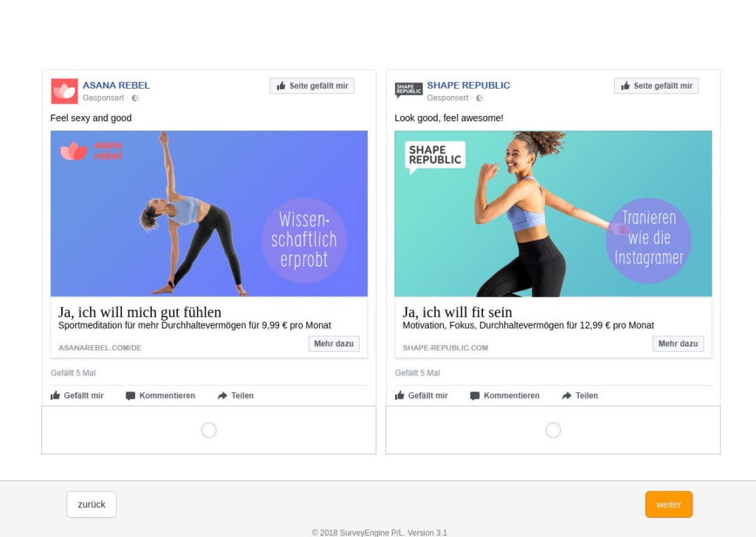Like the Asana Rebel page with Seite gefällt mir

click(312, 86)
